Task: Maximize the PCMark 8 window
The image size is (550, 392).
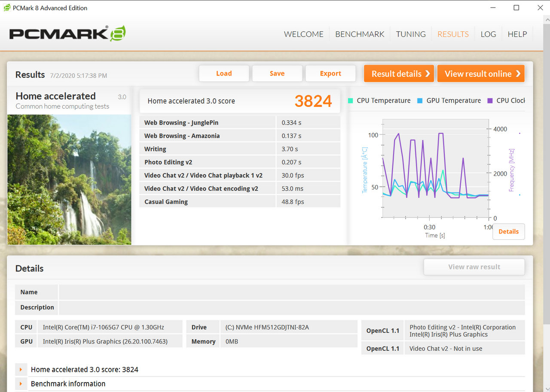Action: tap(516, 8)
